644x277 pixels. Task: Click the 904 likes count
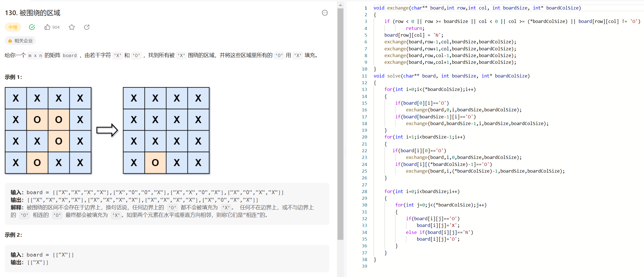[56, 27]
